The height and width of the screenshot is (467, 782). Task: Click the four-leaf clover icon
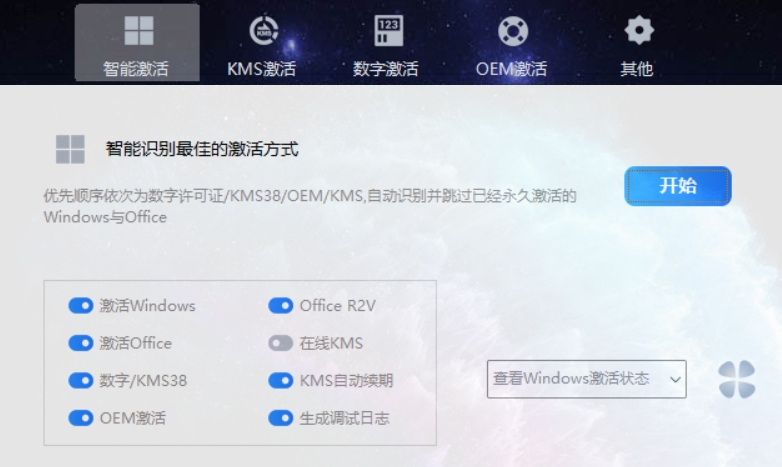click(x=737, y=379)
